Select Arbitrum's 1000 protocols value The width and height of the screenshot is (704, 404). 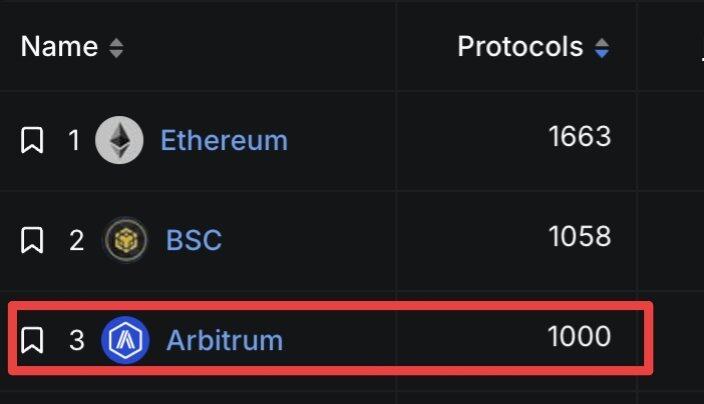click(x=580, y=336)
